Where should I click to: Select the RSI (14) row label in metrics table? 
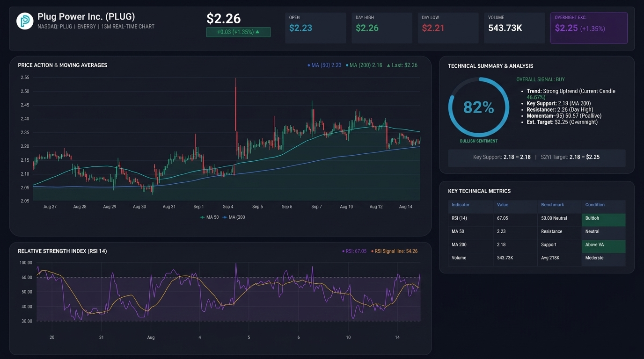pyautogui.click(x=459, y=218)
